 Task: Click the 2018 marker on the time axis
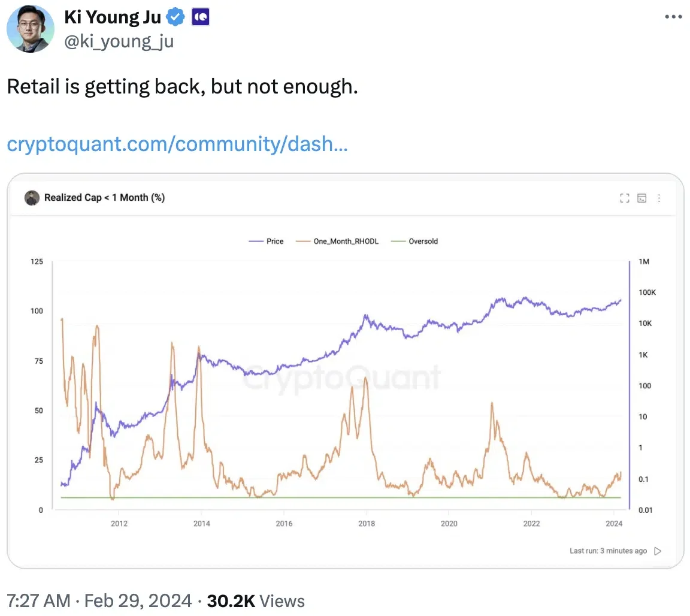(367, 523)
